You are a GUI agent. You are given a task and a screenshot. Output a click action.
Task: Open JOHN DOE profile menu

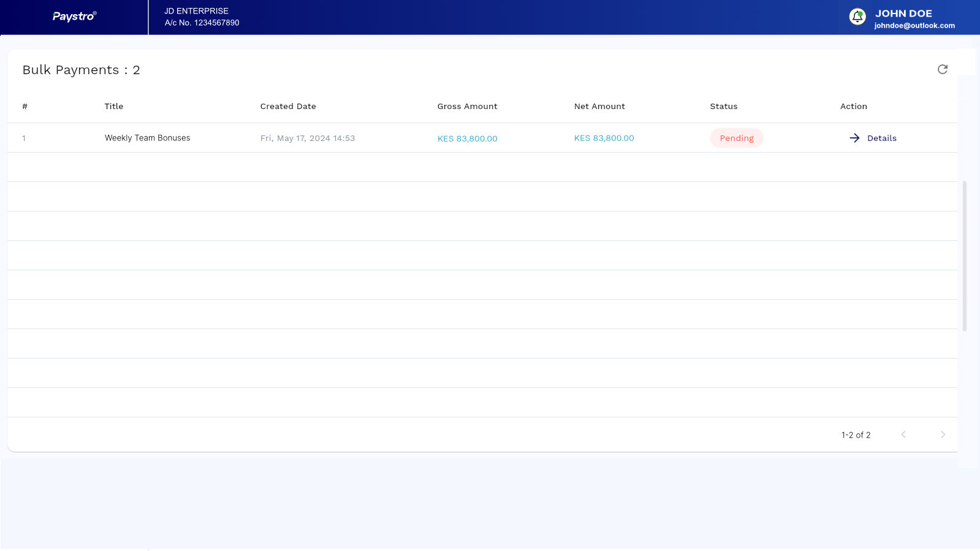tap(903, 13)
